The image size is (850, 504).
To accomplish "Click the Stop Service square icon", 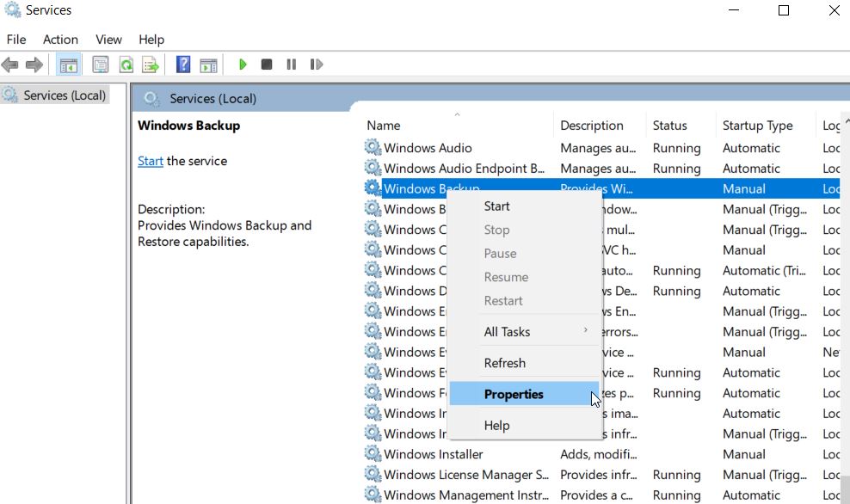I will coord(266,65).
